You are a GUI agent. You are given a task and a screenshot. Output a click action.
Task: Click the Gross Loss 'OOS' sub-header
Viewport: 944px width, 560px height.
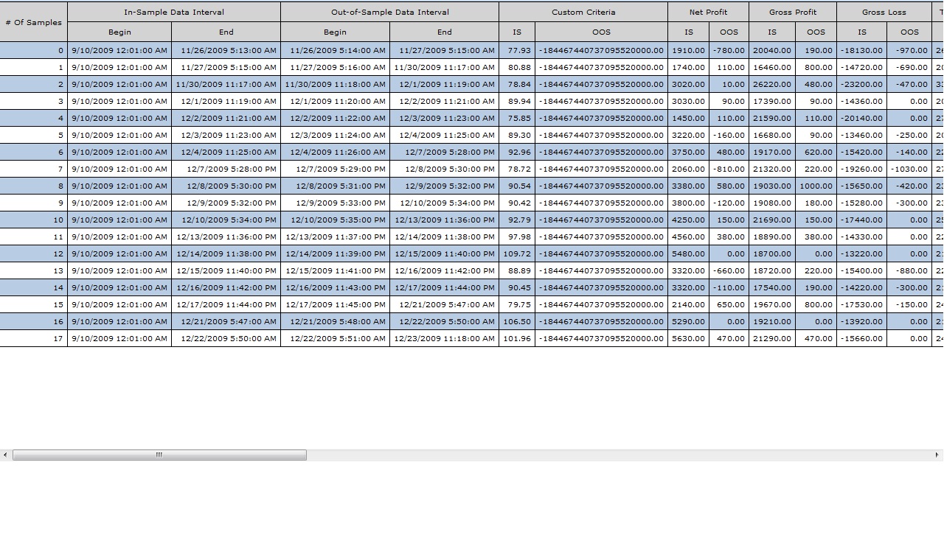pos(909,32)
